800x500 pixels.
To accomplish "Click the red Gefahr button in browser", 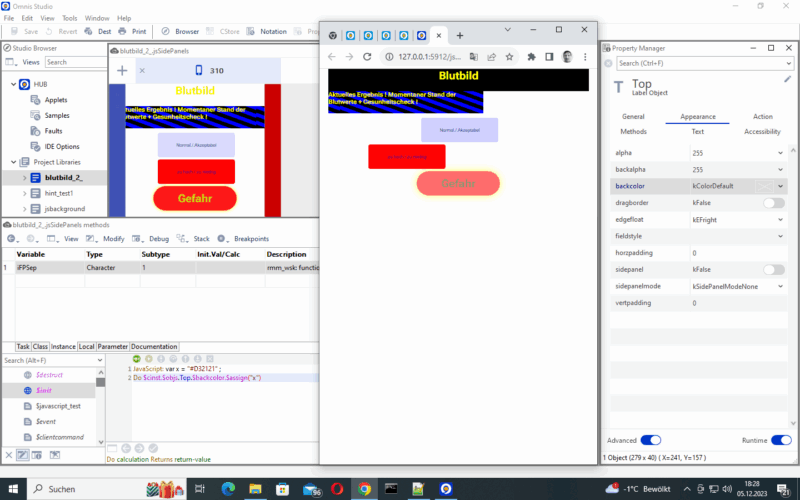I will point(458,184).
